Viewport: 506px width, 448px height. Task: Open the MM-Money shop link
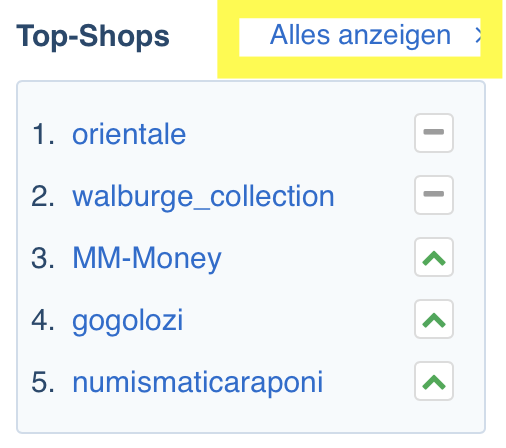click(x=147, y=258)
